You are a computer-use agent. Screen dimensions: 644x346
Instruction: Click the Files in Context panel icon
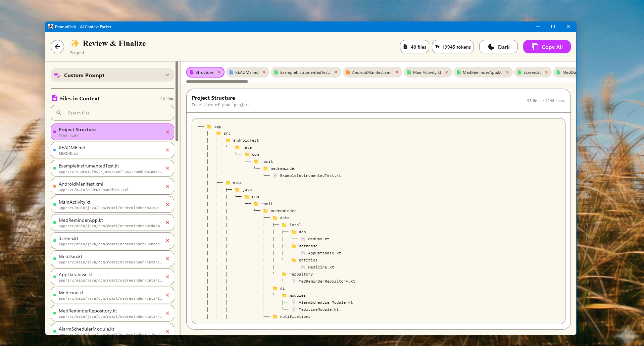[54, 98]
